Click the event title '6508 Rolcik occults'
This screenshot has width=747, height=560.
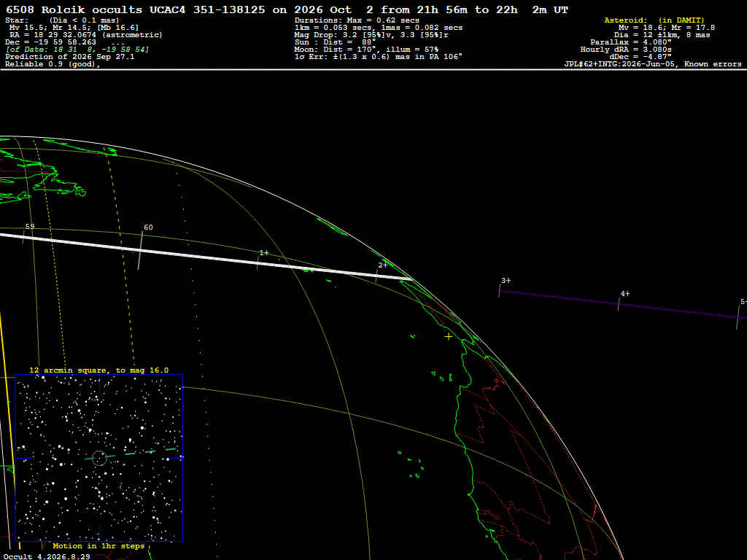[x=74, y=9]
